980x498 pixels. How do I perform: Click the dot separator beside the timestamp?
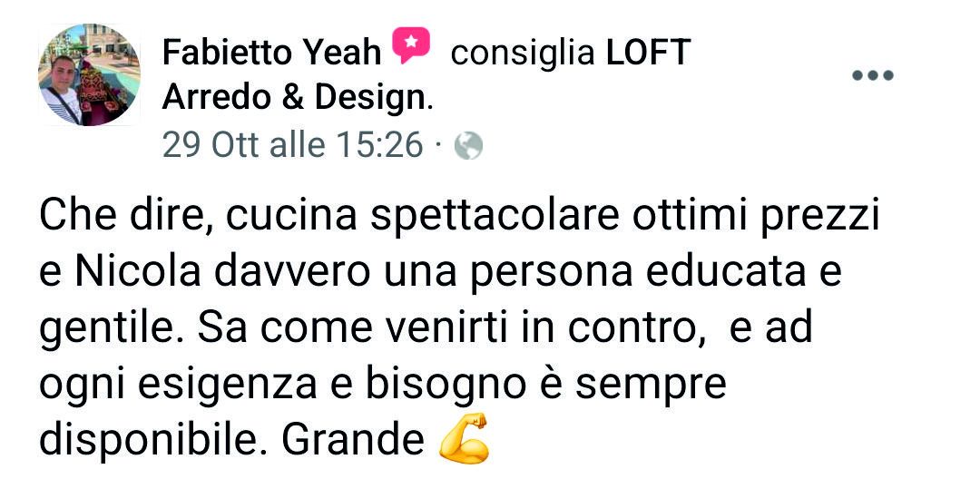tap(438, 147)
